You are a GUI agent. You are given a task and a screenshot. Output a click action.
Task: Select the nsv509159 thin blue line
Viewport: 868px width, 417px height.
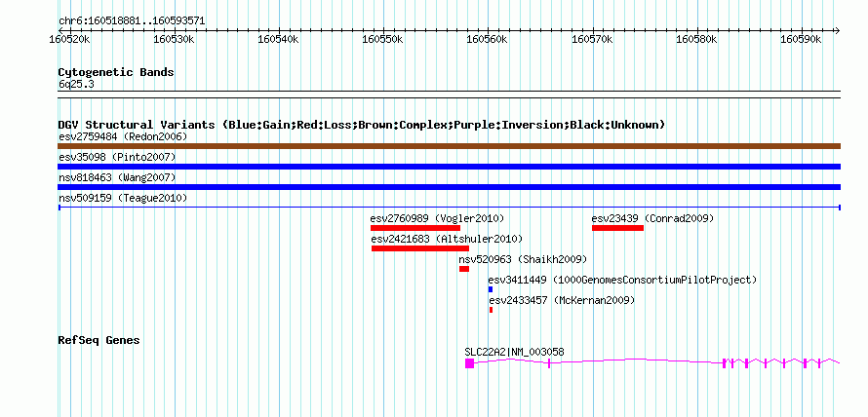pyautogui.click(x=449, y=208)
